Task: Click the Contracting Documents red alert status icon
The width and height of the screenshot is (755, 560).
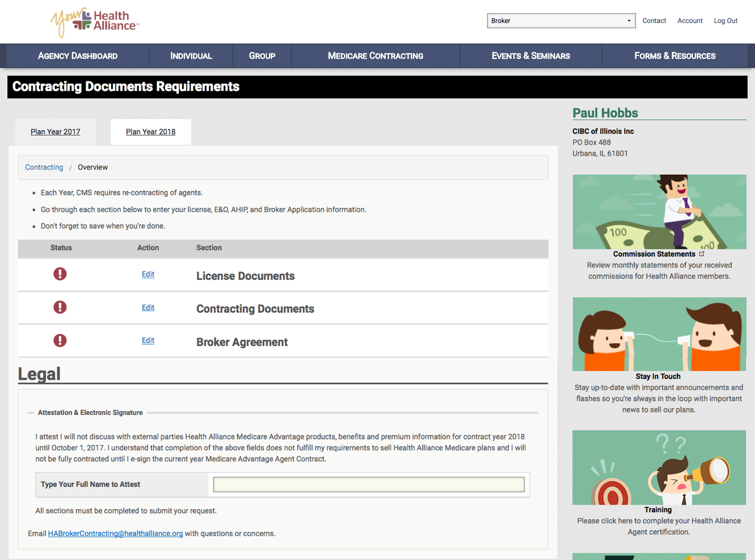Action: click(x=60, y=307)
